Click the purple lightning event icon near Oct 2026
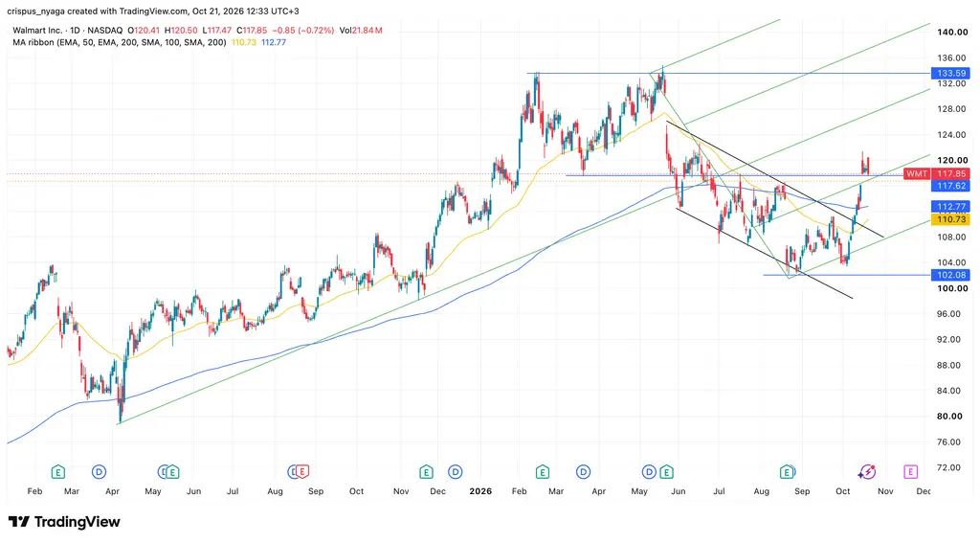Viewport: 980px width, 543px height. (867, 472)
